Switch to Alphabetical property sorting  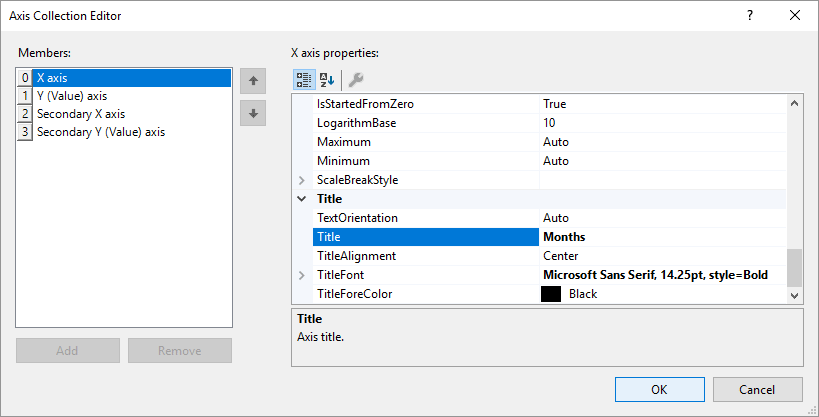tap(327, 79)
